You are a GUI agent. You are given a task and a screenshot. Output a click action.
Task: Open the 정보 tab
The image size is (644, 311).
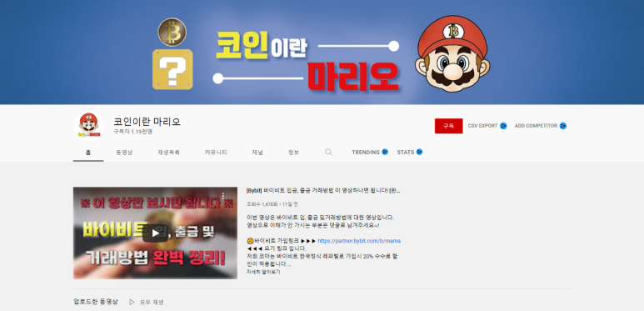(293, 153)
